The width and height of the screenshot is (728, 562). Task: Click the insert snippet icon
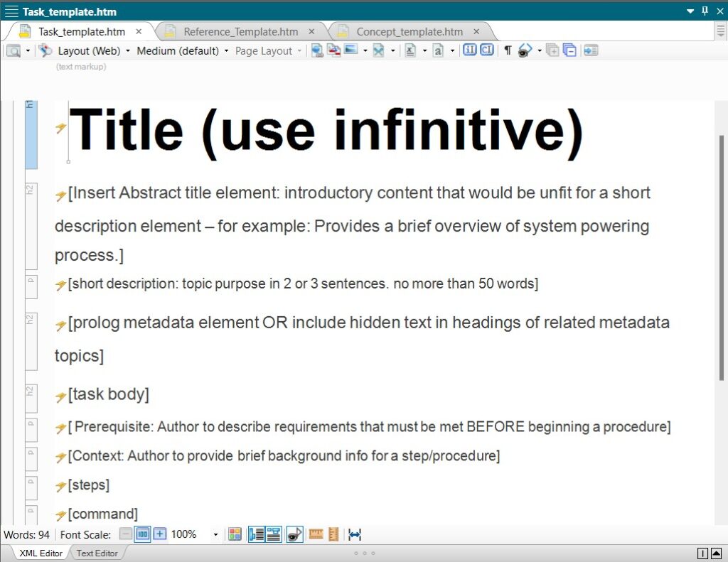click(x=379, y=50)
